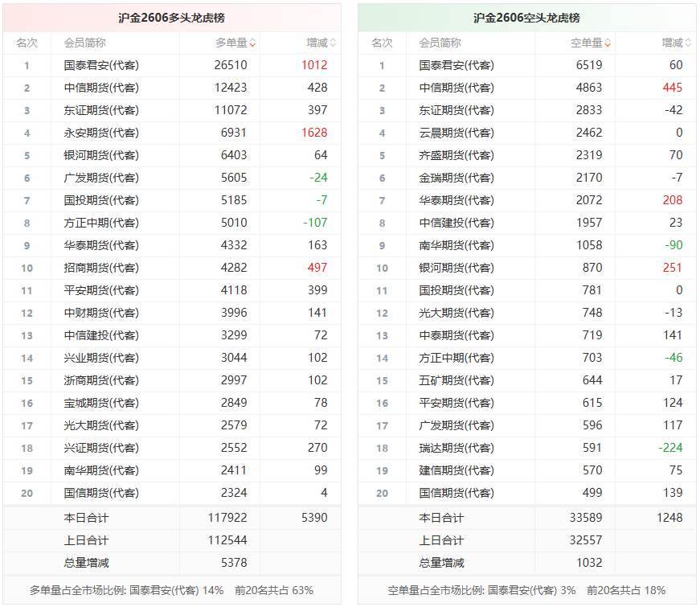
Task: Click 兴业期货(代客) row name
Action: point(101,358)
